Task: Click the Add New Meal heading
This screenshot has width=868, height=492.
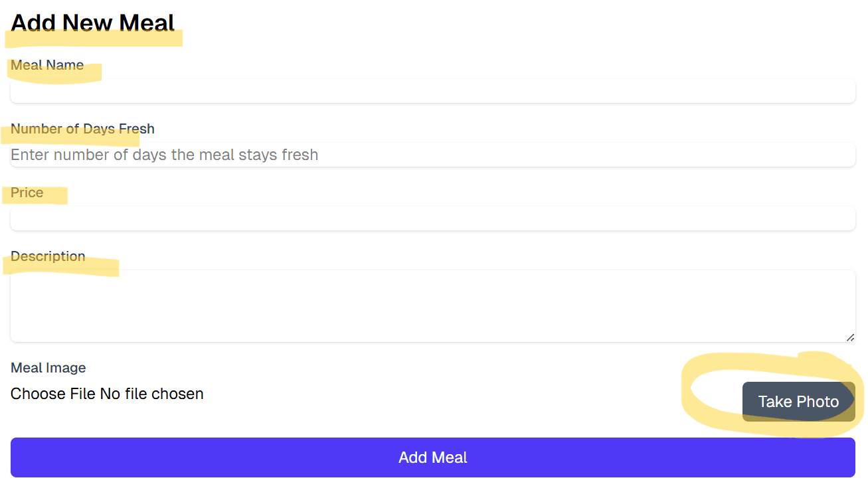Action: click(92, 23)
